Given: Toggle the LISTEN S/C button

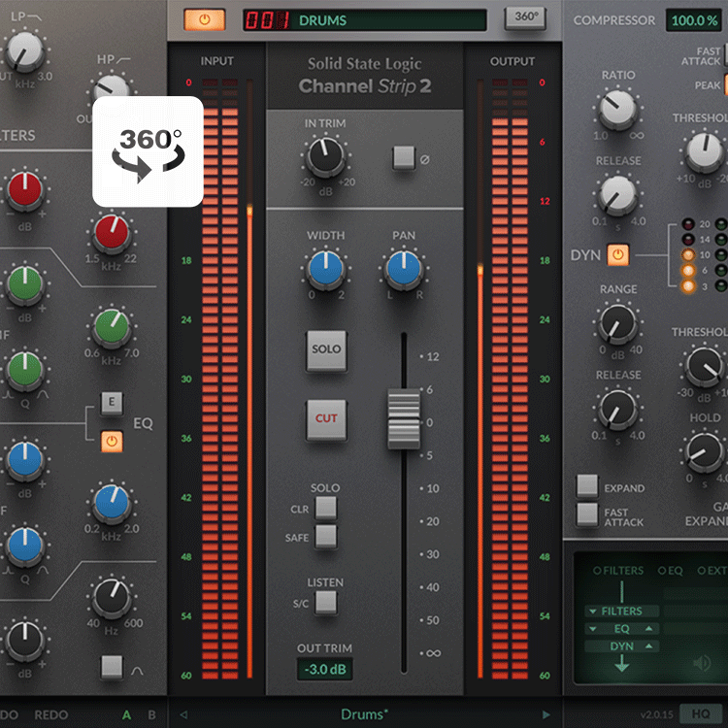Looking at the screenshot, I should tap(326, 603).
